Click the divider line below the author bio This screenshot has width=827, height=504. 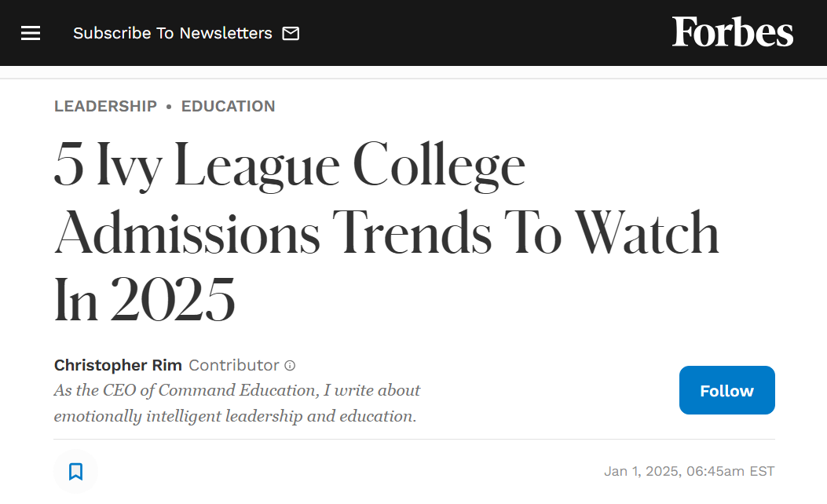tap(414, 439)
